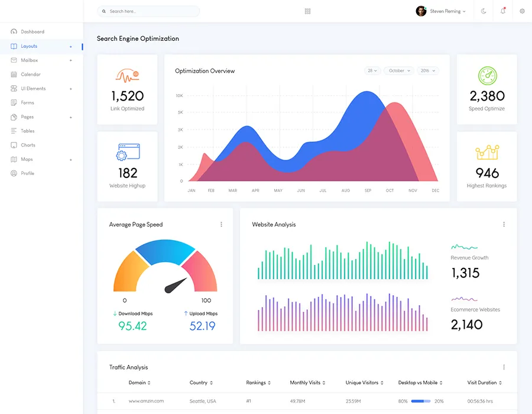532x414 pixels.
Task: Select Charts in the sidebar
Action: tap(28, 145)
